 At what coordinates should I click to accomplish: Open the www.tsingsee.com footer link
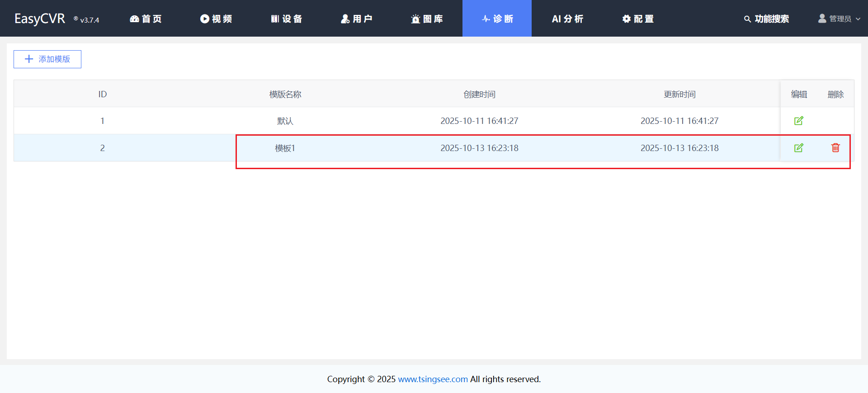point(433,379)
